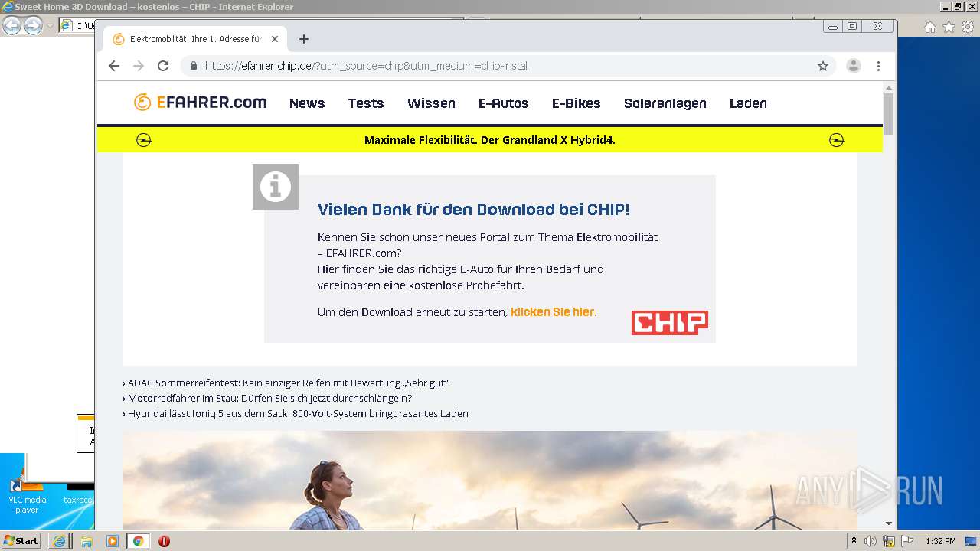The width and height of the screenshot is (980, 551).
Task: Open Chrome profile avatar icon
Action: (x=854, y=66)
